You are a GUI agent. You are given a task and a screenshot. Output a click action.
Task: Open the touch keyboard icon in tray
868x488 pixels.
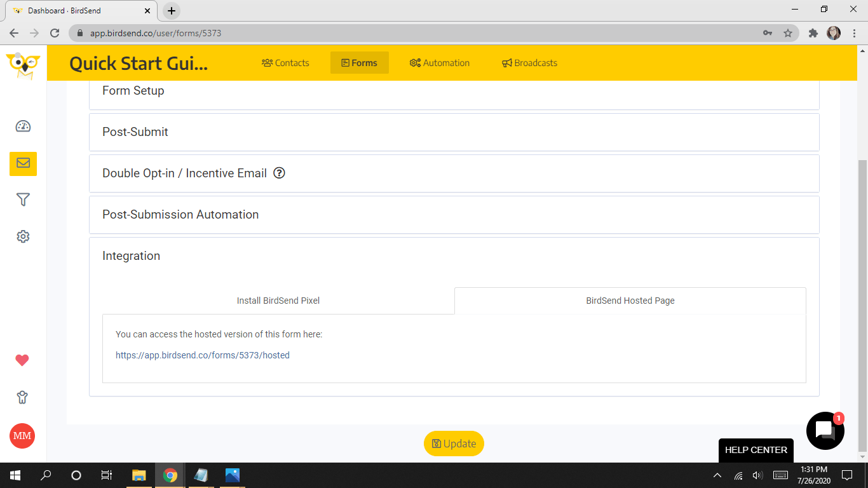pos(780,475)
